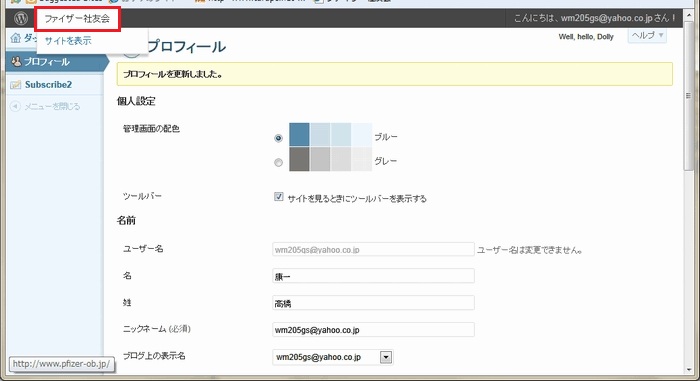Open the プロフィール sidebar menu item
Image resolution: width=700 pixels, height=381 pixels.
pos(55,62)
